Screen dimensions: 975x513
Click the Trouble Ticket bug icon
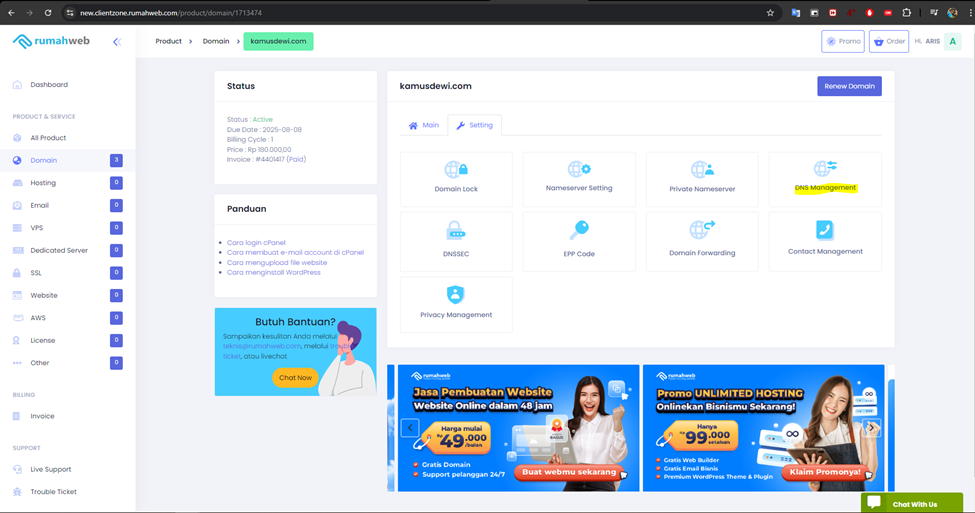(x=17, y=492)
